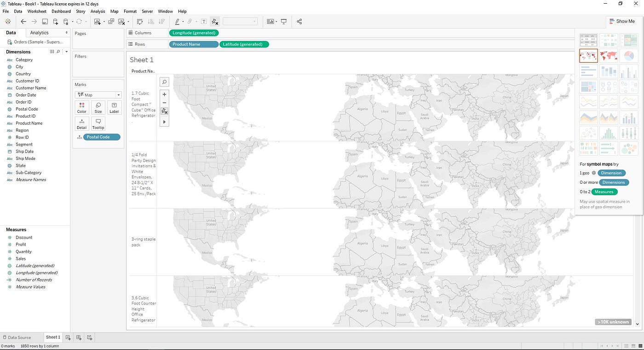
Task: Select the text table chart in Show Me
Action: tap(588, 41)
